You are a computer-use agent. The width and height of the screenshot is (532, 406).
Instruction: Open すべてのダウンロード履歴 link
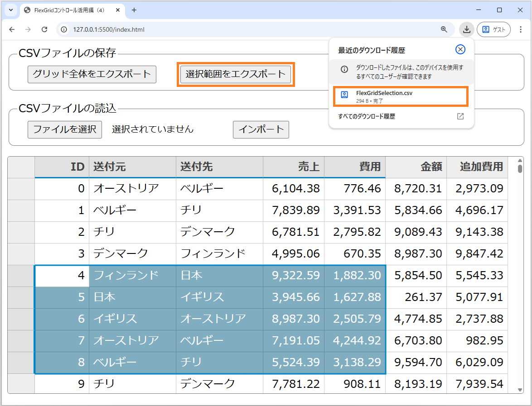pos(367,116)
